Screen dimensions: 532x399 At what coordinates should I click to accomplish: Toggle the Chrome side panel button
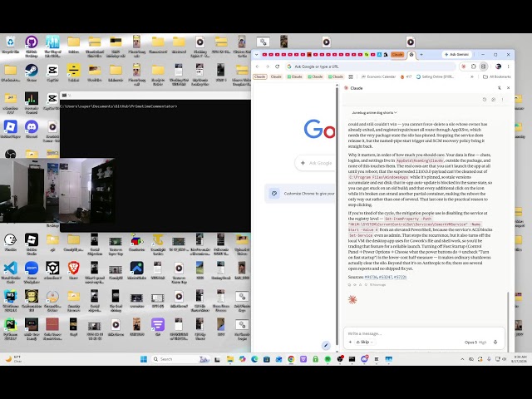pyautogui.click(x=483, y=66)
